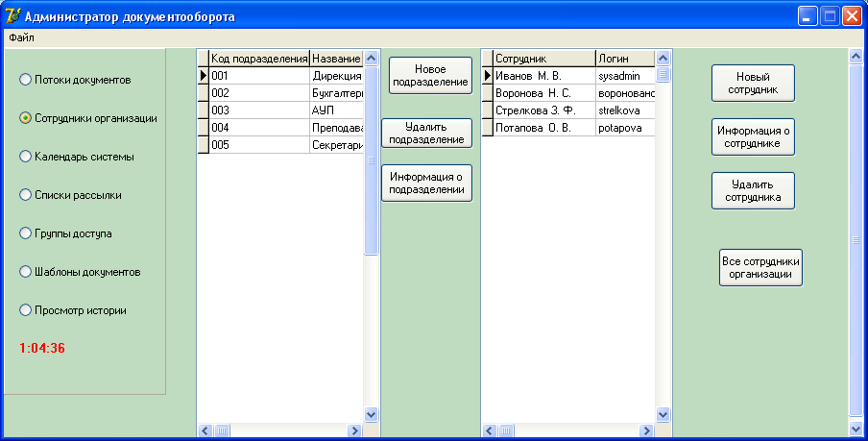
Task: Select the Сотрудники организации radio option
Action: [x=88, y=118]
